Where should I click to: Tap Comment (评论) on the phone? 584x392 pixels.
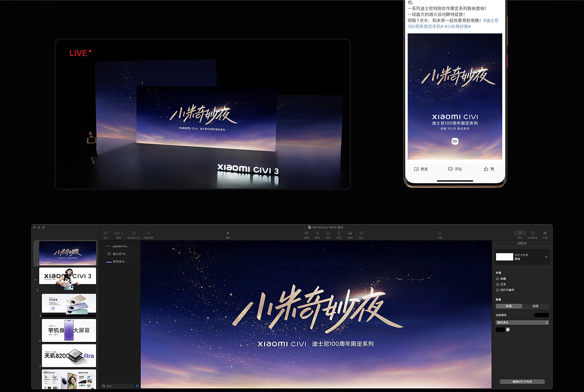pos(455,169)
